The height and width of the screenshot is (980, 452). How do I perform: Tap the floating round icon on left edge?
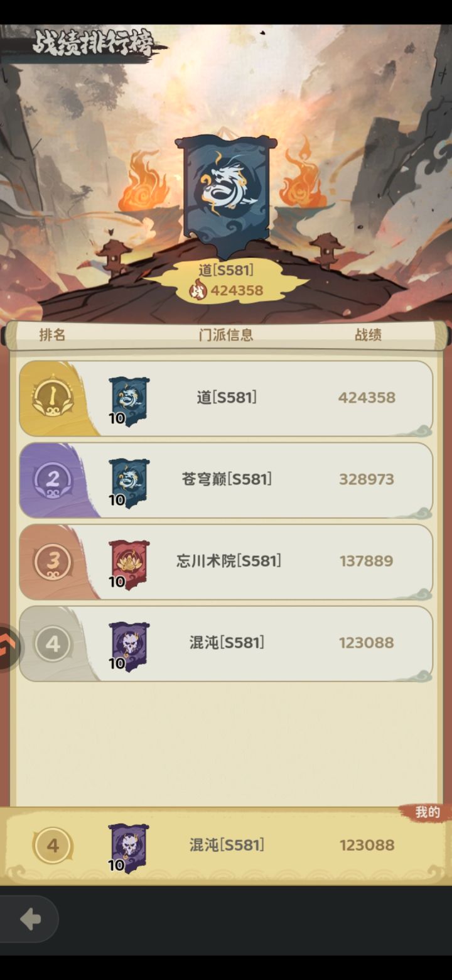[9, 648]
